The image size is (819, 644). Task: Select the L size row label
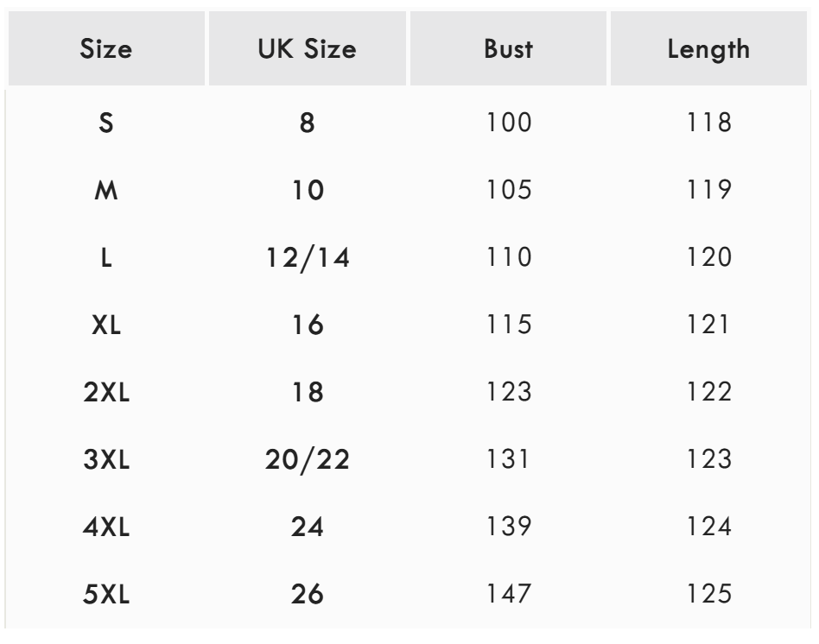coord(105,258)
